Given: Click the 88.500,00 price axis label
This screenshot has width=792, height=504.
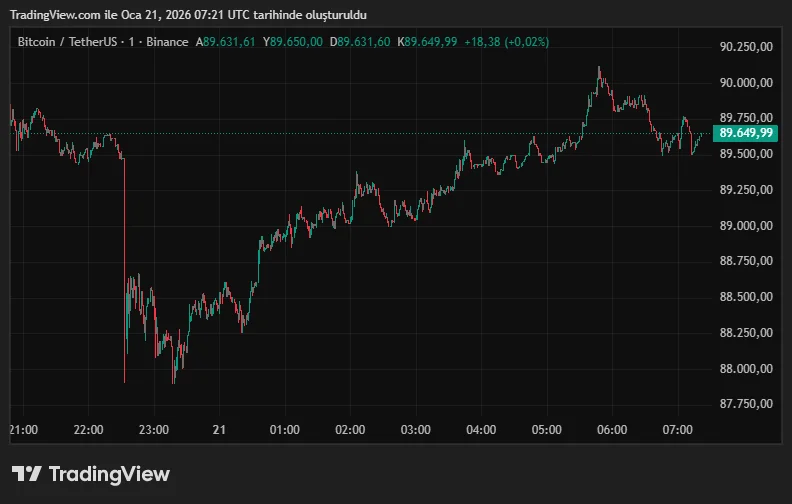Looking at the screenshot, I should point(746,296).
